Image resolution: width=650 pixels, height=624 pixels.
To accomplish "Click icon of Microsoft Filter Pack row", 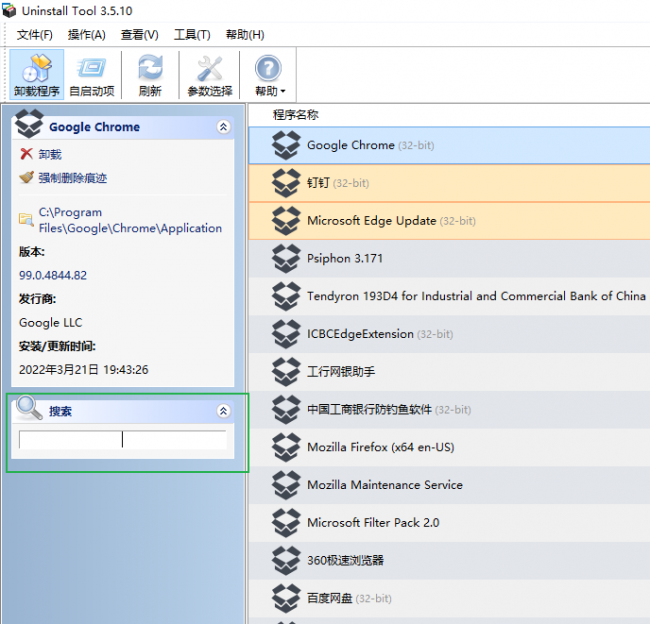I will point(286,523).
